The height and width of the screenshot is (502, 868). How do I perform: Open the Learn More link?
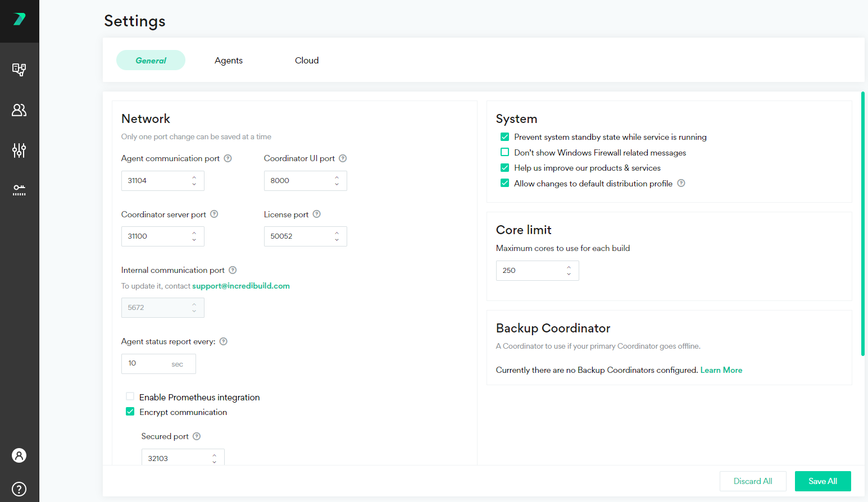click(721, 370)
